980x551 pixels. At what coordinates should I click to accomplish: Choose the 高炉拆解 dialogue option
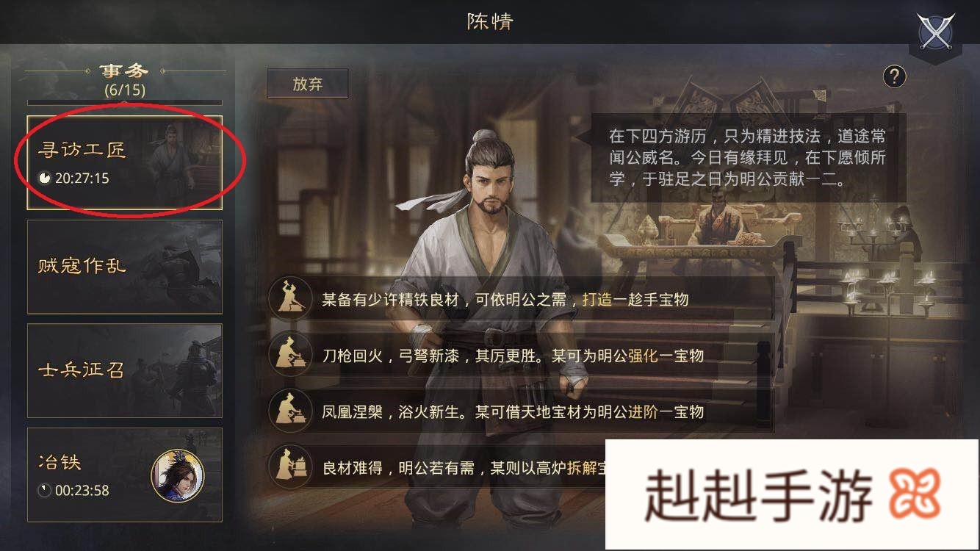tap(438, 467)
